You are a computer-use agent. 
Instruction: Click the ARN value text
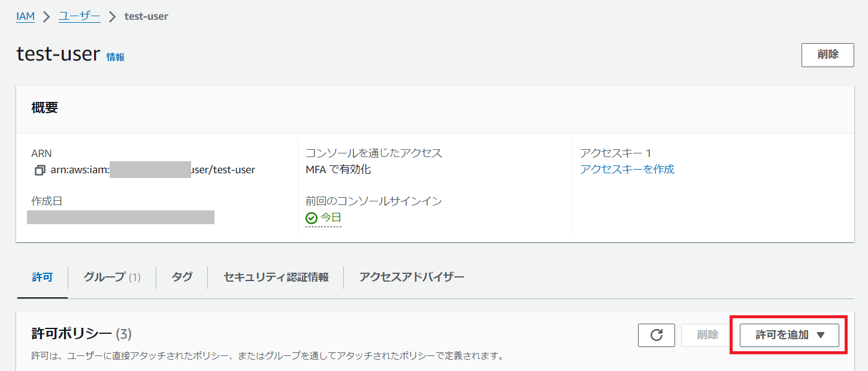point(153,170)
